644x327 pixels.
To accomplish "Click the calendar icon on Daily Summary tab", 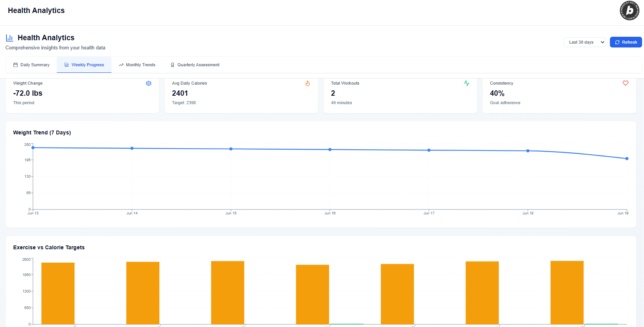I will click(x=15, y=65).
